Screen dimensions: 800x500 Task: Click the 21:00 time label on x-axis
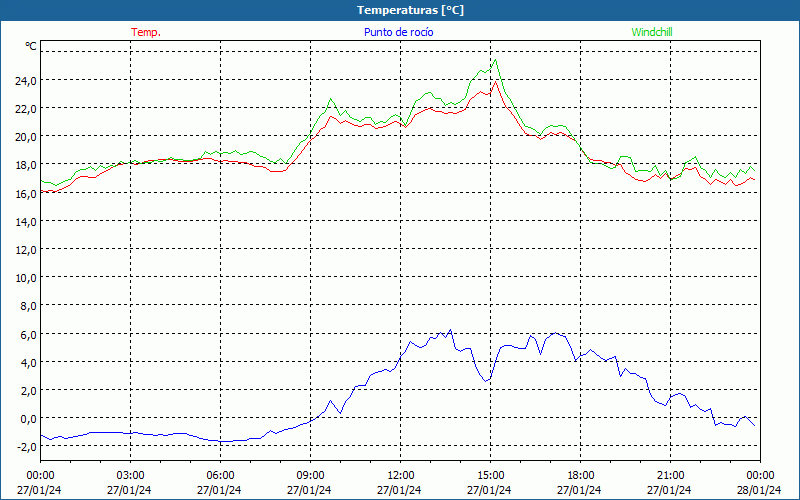[670, 476]
